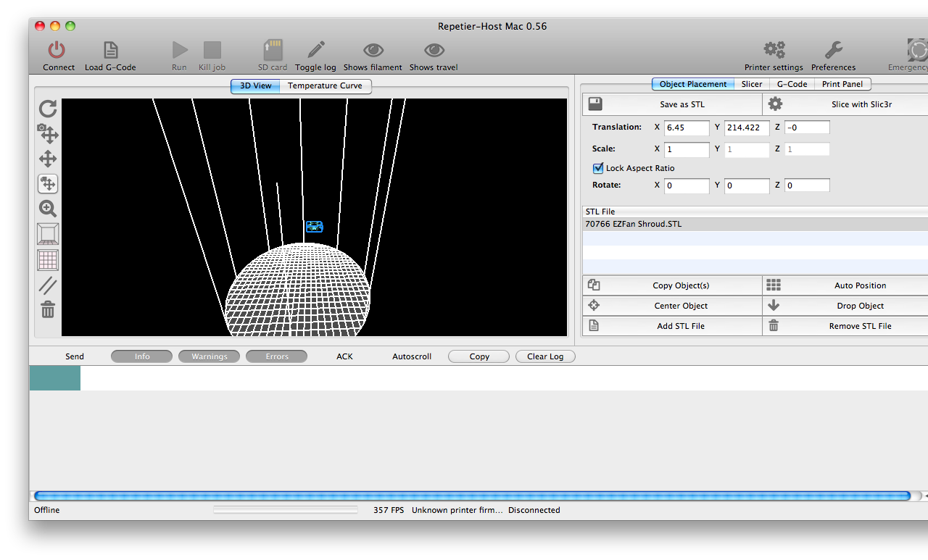Screen dimensions: 928x560
Task: Click Slice with Slic3r button
Action: pyautogui.click(x=845, y=104)
